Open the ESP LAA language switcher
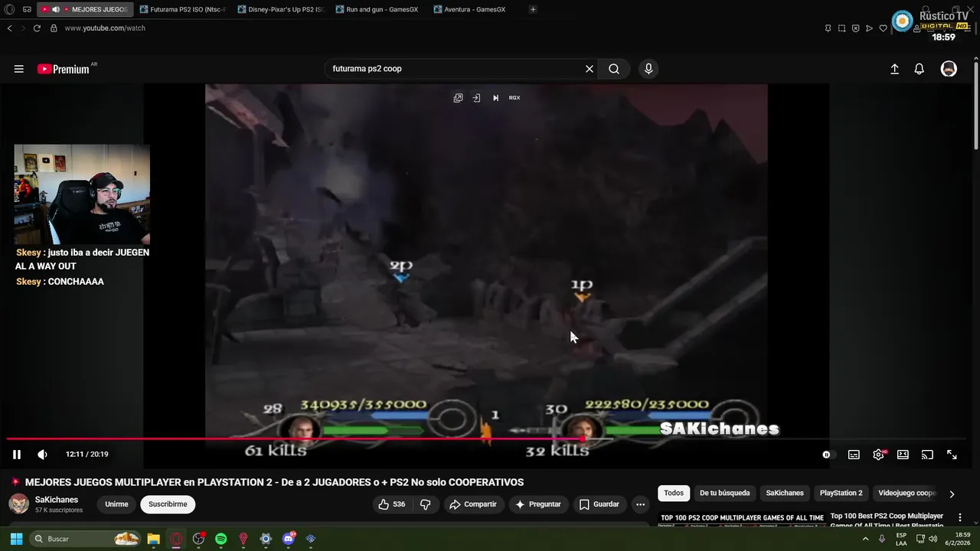 pos(901,539)
